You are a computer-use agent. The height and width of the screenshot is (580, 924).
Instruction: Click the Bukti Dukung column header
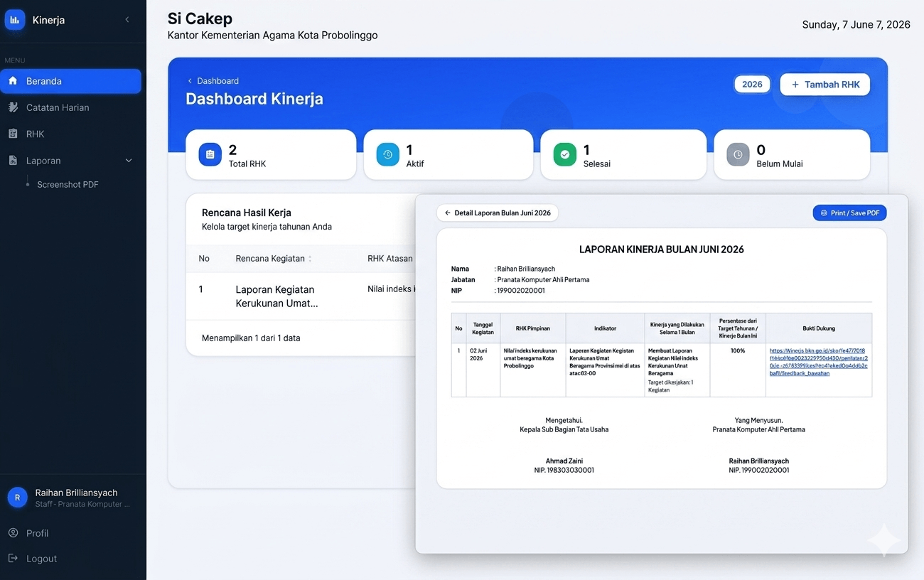coord(819,328)
